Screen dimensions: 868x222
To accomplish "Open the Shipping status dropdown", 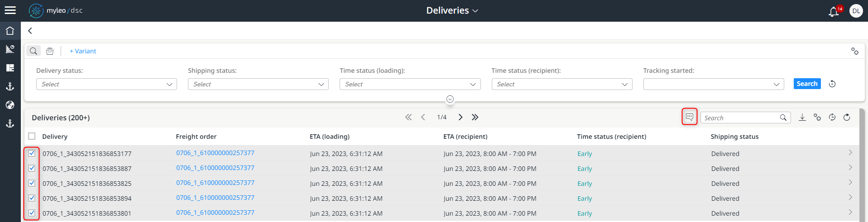I will click(x=258, y=84).
